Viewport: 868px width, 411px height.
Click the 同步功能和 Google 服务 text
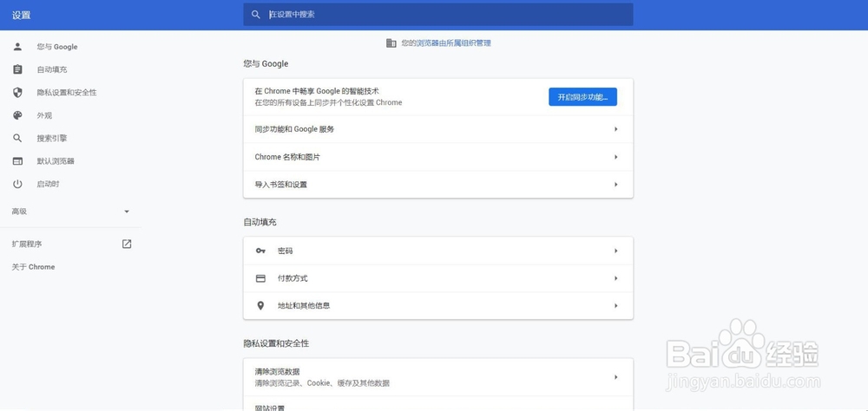pos(294,129)
